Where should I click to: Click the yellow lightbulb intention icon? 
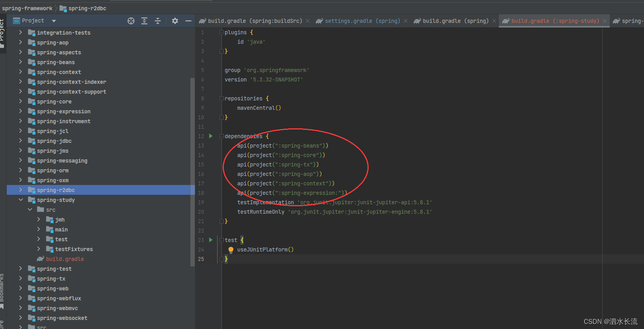(x=231, y=250)
